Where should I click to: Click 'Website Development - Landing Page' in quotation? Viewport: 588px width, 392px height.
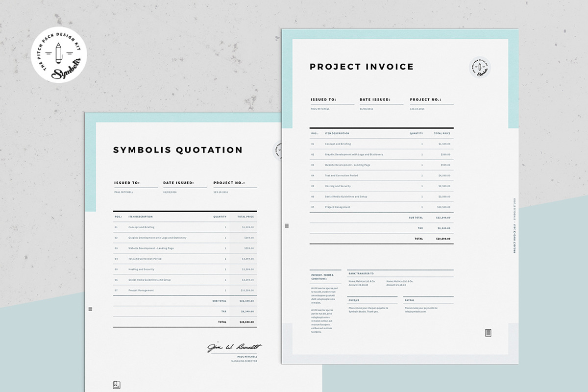pos(151,248)
